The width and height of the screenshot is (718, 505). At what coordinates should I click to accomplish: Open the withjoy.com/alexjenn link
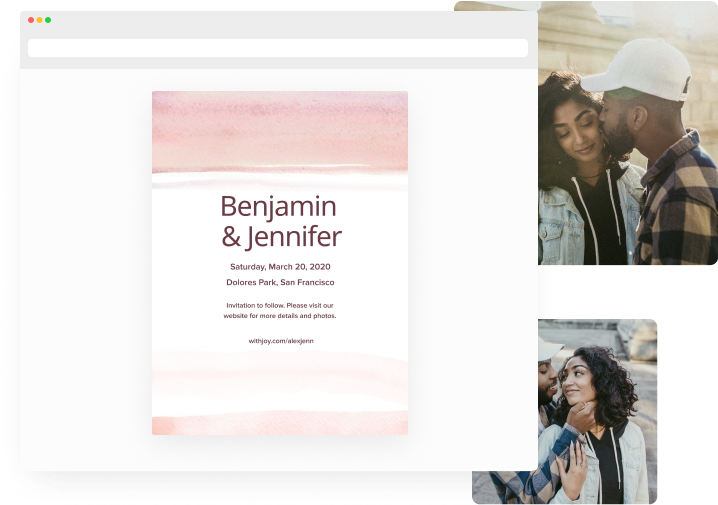[x=281, y=341]
